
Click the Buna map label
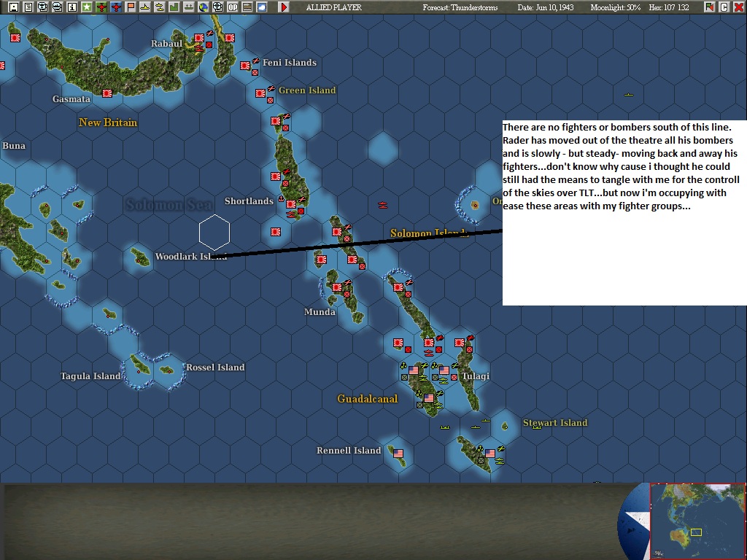click(14, 146)
